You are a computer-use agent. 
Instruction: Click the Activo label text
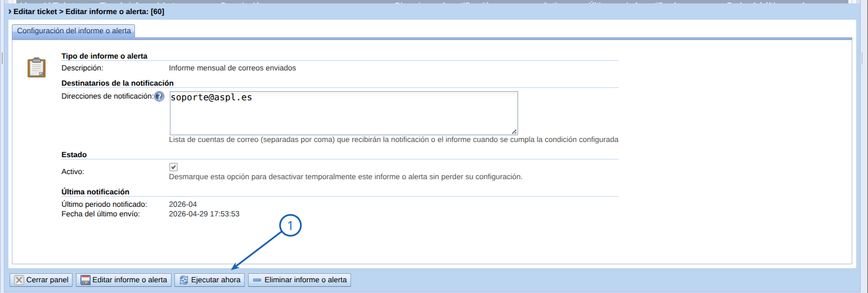(73, 171)
